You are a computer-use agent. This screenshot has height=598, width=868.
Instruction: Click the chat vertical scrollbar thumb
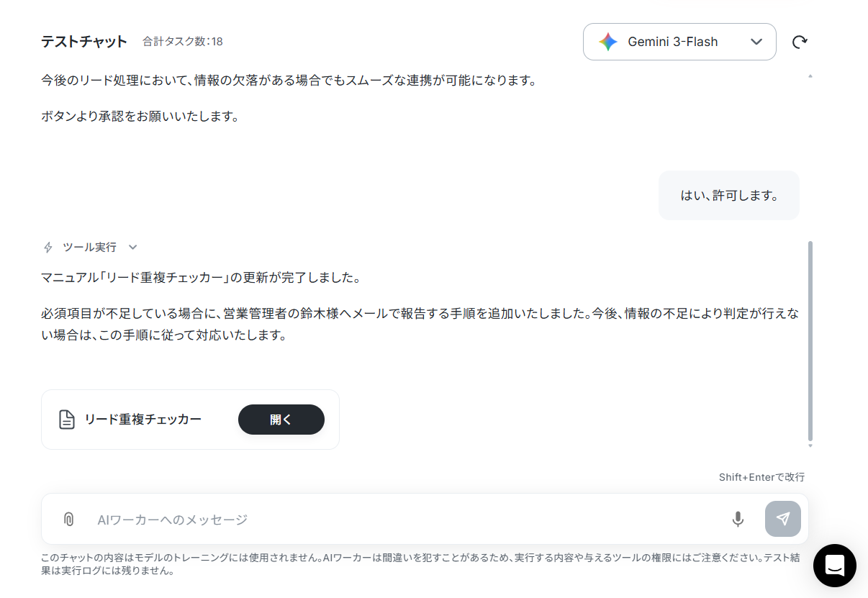[811, 341]
